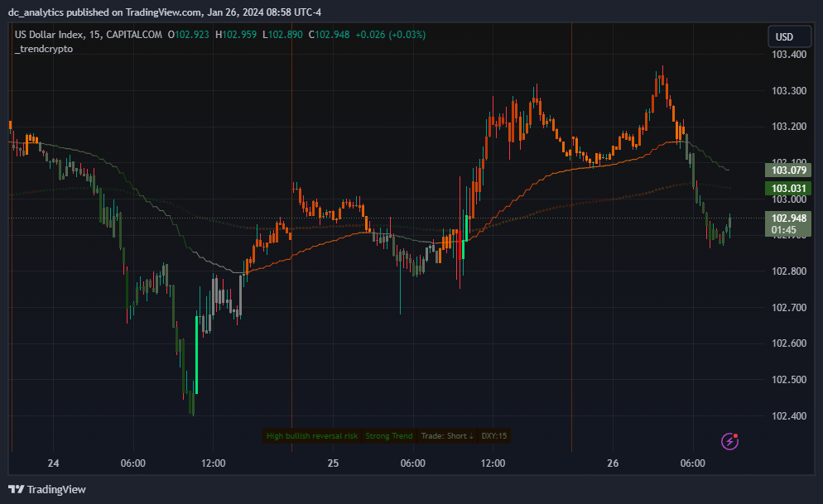The height and width of the screenshot is (504, 823).
Task: Click the purple lightning bolt icon
Action: tap(729, 442)
